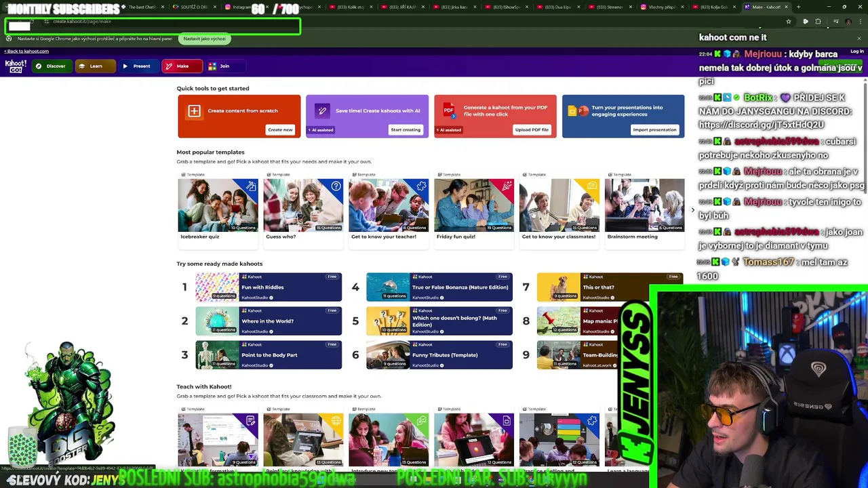This screenshot has width=868, height=488.
Task: Open a new browser tab
Action: click(798, 7)
